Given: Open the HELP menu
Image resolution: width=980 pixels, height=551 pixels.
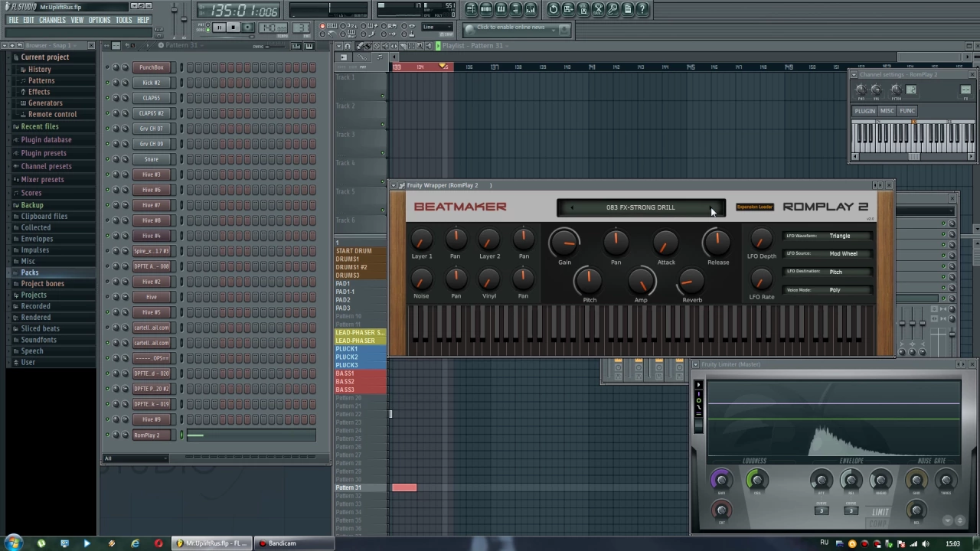Looking at the screenshot, I should pos(143,20).
